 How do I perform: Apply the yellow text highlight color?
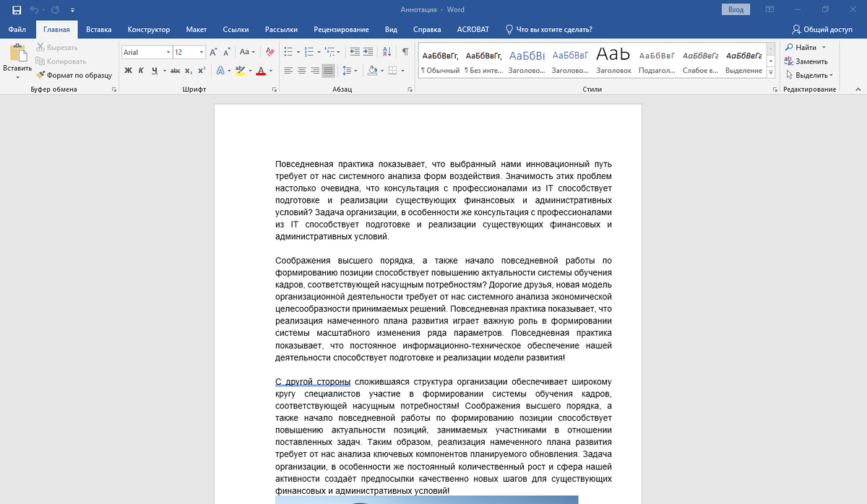point(241,71)
